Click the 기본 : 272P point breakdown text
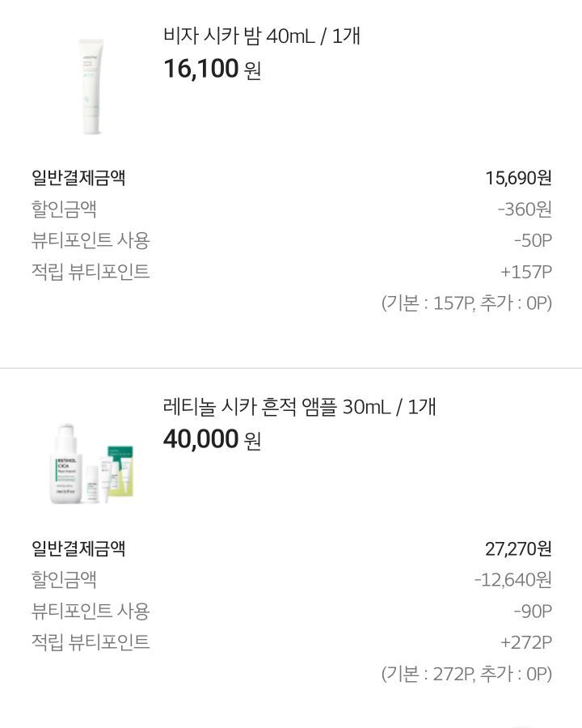 pyautogui.click(x=466, y=674)
